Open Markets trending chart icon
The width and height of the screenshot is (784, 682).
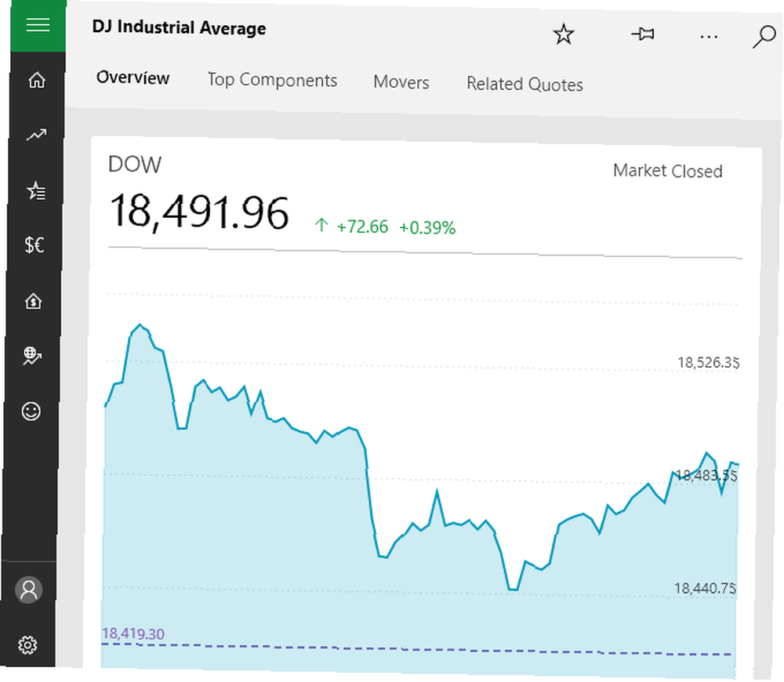coord(37,135)
